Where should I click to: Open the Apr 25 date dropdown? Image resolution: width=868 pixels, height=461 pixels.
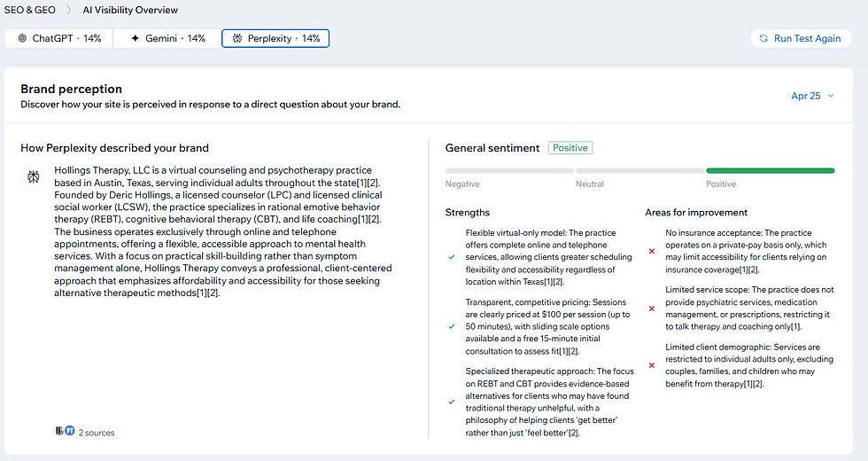pos(812,96)
